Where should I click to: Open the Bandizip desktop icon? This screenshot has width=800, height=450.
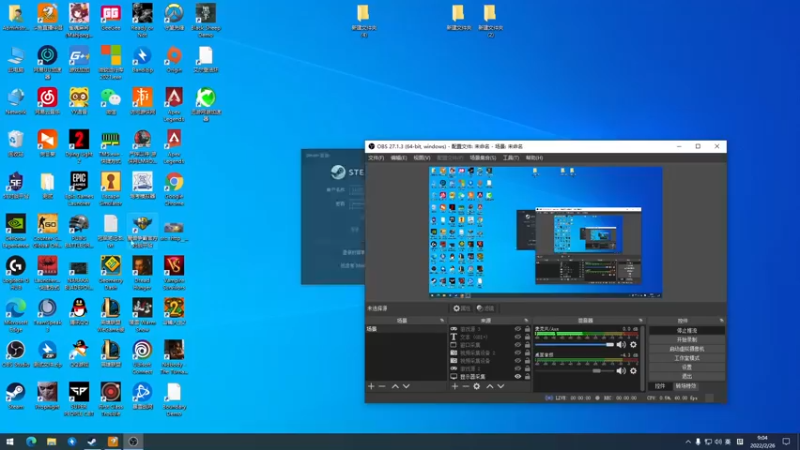[x=142, y=59]
